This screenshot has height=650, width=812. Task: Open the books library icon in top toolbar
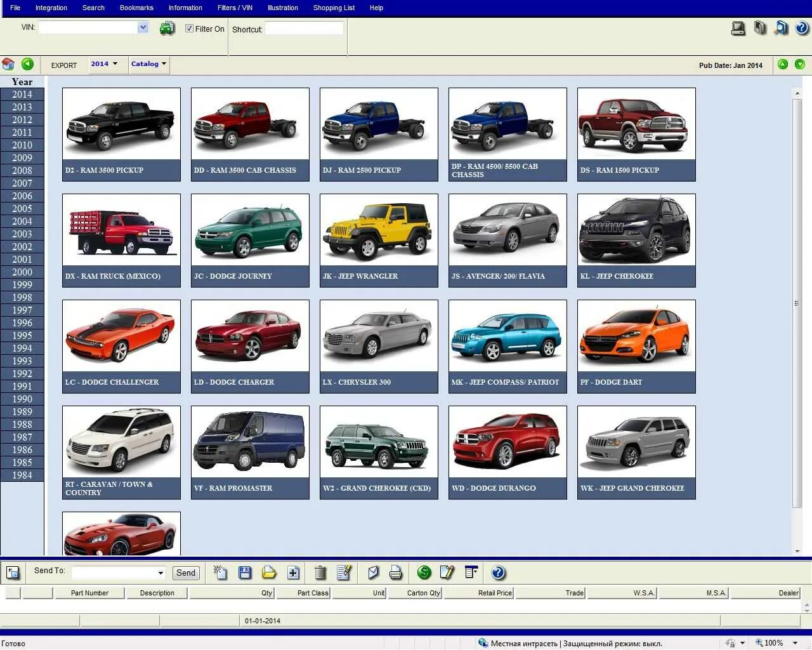click(x=760, y=28)
